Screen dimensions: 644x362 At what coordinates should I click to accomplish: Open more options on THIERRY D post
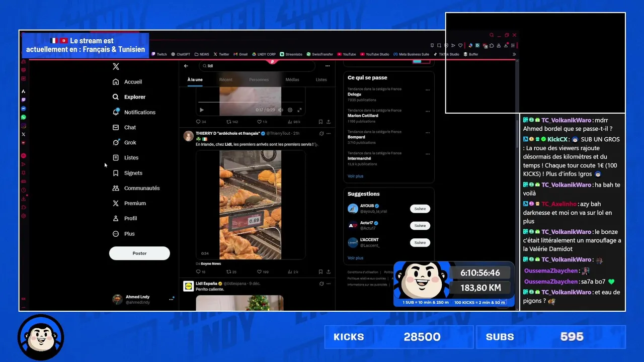point(329,133)
